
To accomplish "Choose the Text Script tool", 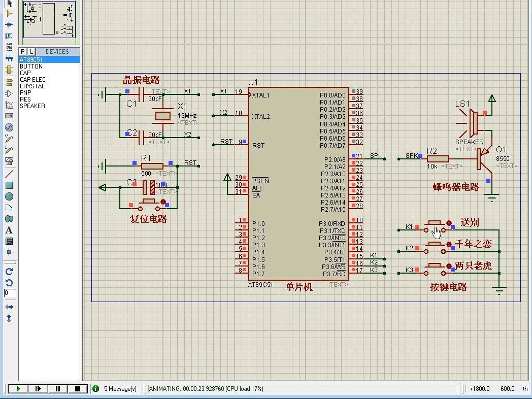I will (9, 47).
